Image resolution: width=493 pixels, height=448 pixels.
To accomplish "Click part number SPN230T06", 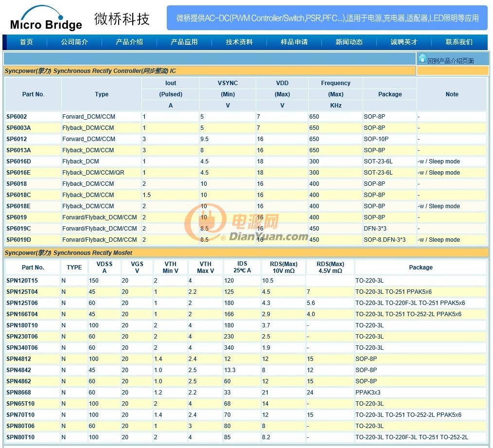I will (x=22, y=336).
